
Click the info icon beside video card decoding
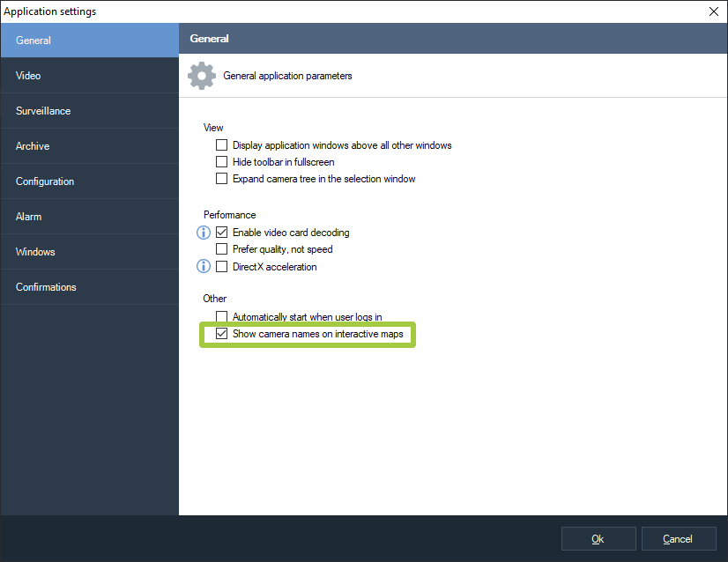(x=204, y=233)
